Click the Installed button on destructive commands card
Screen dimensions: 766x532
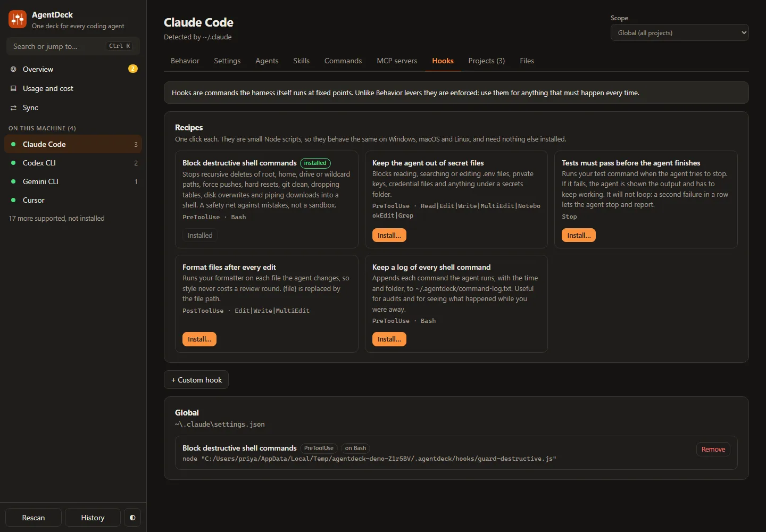[200, 235]
